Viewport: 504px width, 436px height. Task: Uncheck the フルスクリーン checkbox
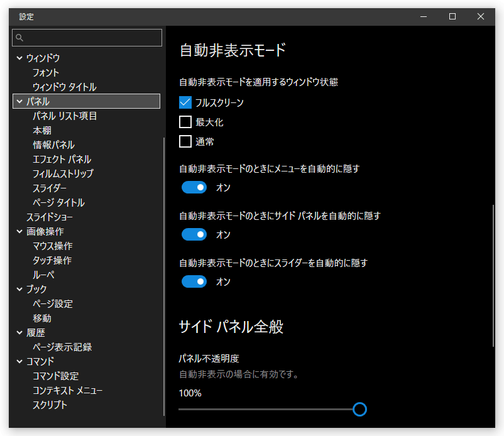pos(185,102)
